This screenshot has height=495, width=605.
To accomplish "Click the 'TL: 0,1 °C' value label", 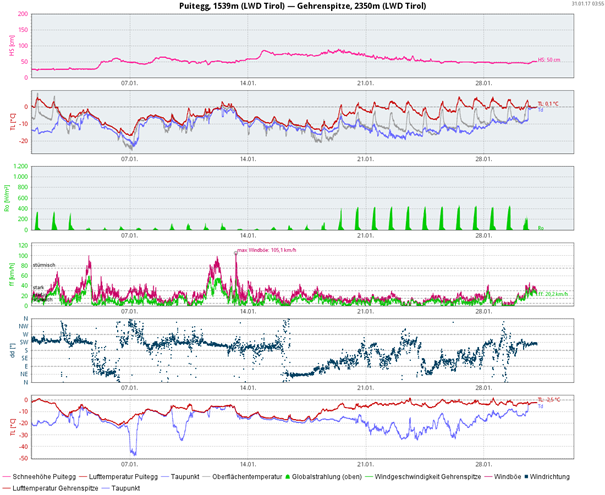I will click(548, 104).
